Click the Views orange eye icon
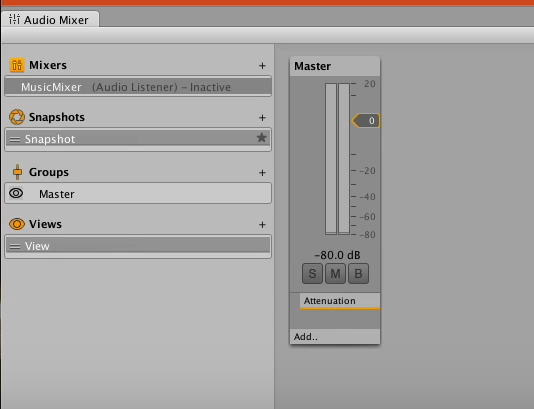Image resolution: width=534 pixels, height=409 pixels. (17, 224)
